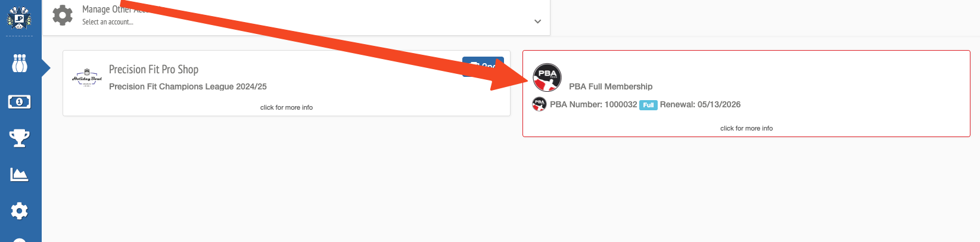Click the large PBA Tour logo
Image resolution: width=980 pixels, height=242 pixels.
tap(547, 77)
